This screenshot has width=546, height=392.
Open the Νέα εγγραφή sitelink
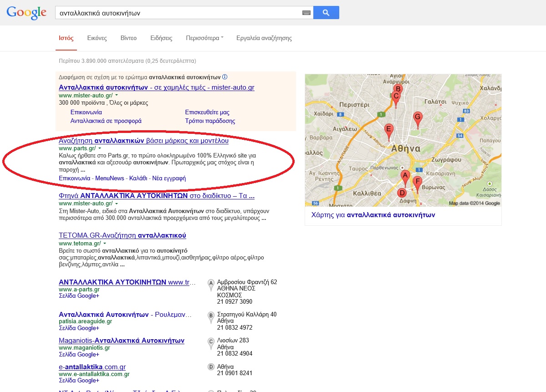click(169, 178)
